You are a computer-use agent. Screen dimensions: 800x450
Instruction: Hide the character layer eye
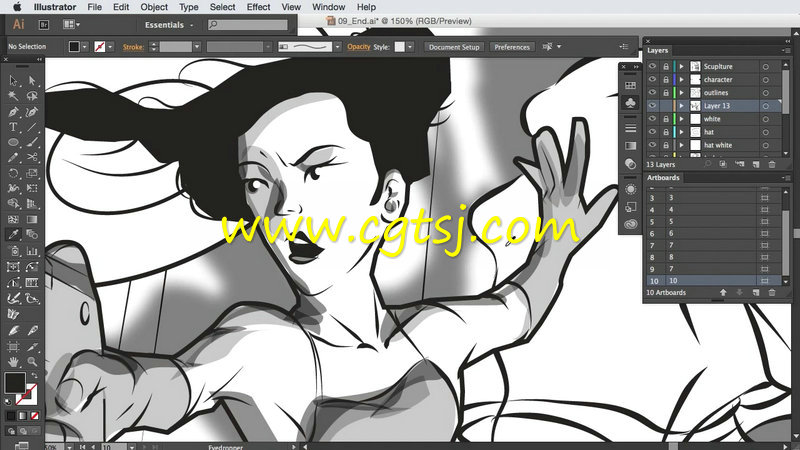point(652,80)
